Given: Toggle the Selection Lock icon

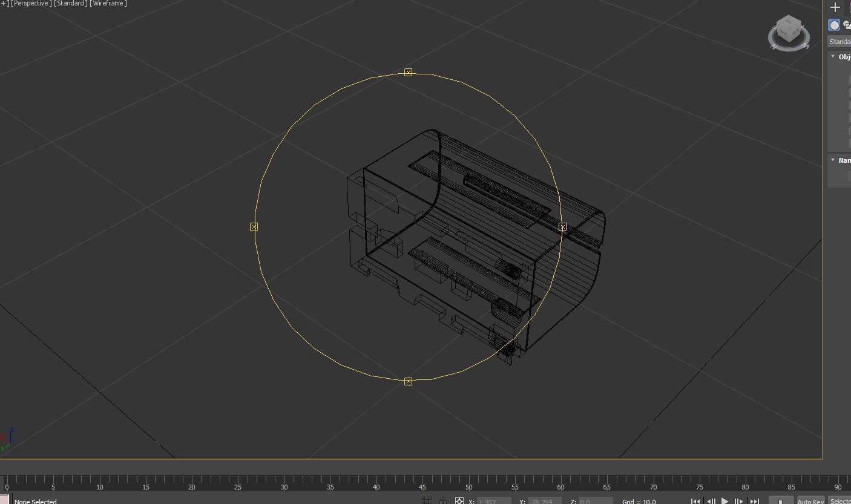Looking at the screenshot, I should click(x=443, y=501).
